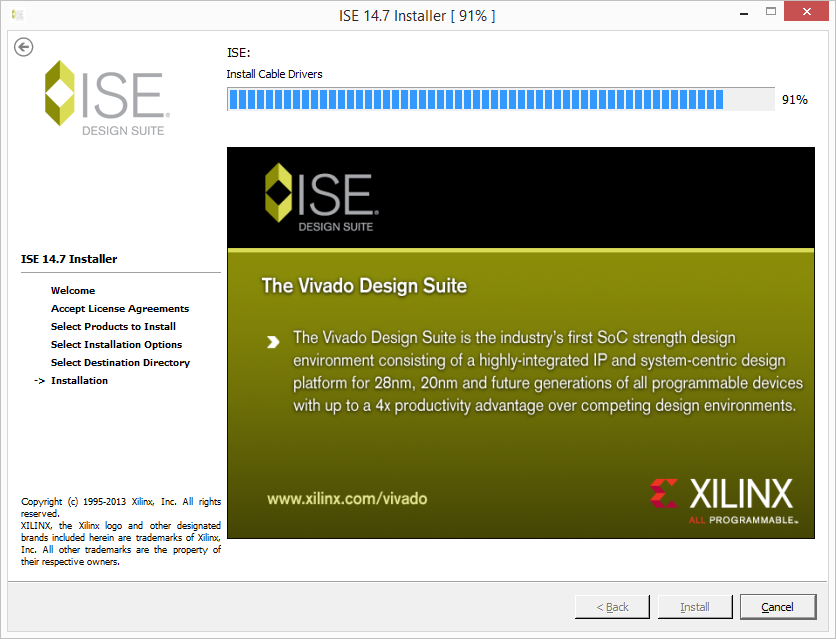The height and width of the screenshot is (639, 836).
Task: Select the Installation step
Action: pyautogui.click(x=79, y=381)
